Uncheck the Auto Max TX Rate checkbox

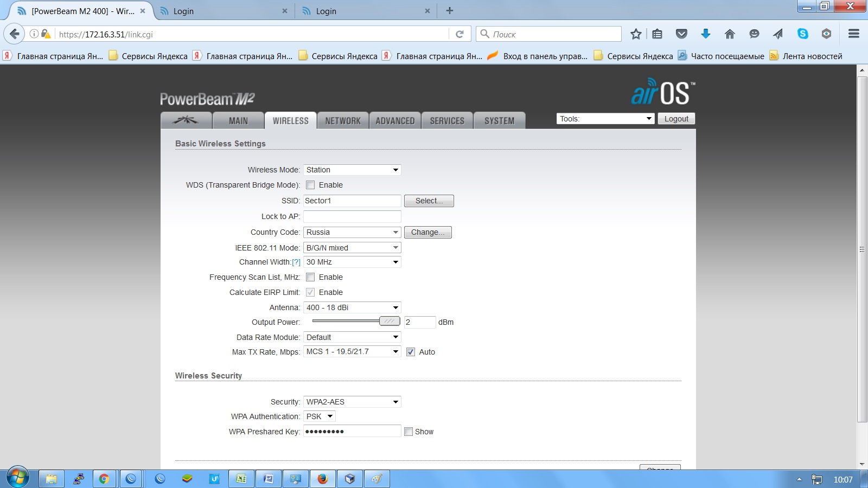pos(411,352)
